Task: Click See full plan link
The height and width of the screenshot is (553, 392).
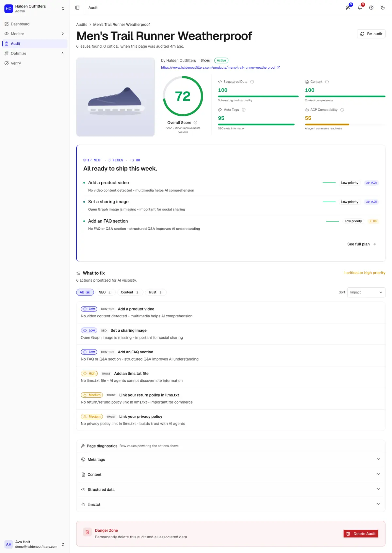Action: tap(362, 244)
